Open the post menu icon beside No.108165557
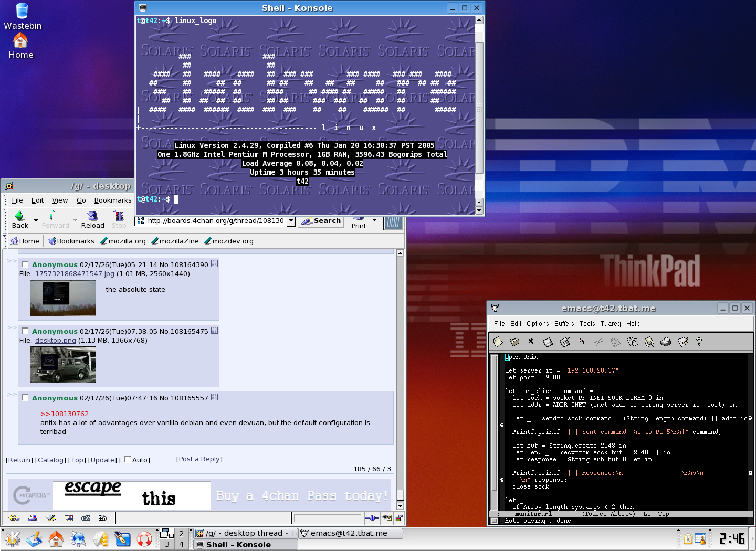The width and height of the screenshot is (756, 551). (x=214, y=397)
